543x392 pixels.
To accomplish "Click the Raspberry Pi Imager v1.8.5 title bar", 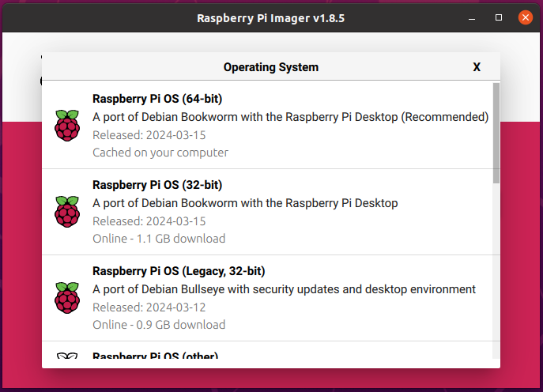I will [271, 18].
